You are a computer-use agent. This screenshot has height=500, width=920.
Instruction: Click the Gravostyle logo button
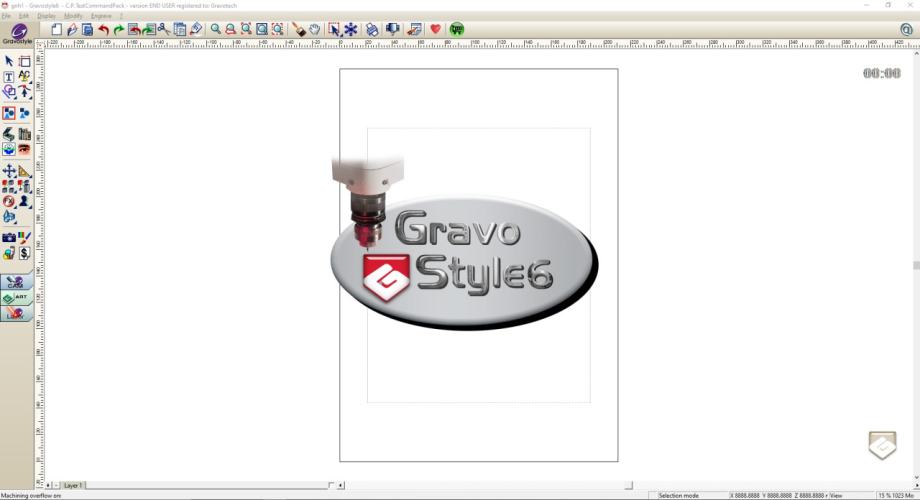pyautogui.click(x=18, y=33)
